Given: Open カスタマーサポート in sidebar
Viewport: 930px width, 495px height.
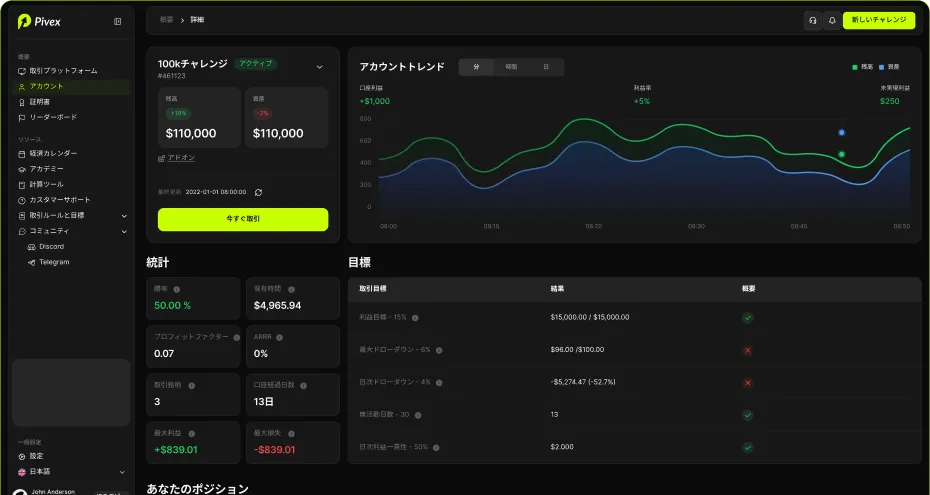Looking at the screenshot, I should pyautogui.click(x=71, y=200).
